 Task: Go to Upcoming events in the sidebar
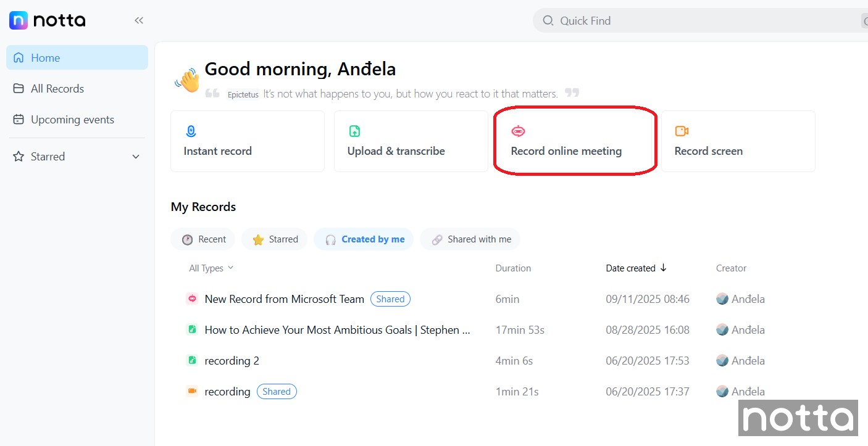72,120
